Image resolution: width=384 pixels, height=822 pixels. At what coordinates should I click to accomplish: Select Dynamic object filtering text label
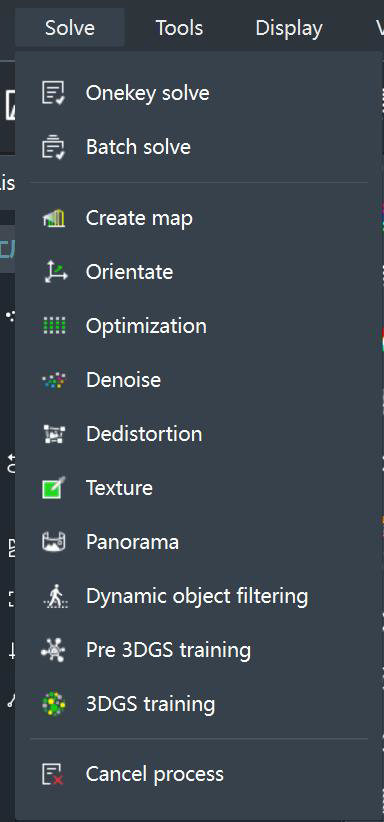197,596
